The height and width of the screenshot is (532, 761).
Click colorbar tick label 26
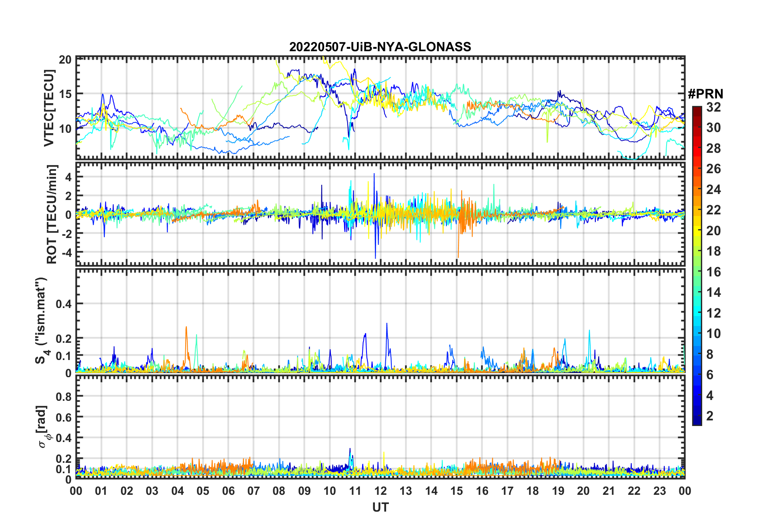point(713,169)
